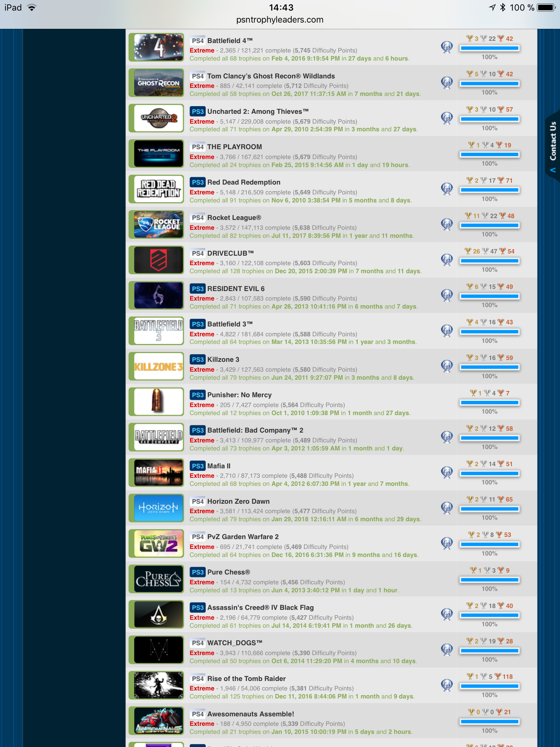
Task: Open the RESIDENT EVIL 6 game title link
Action: coord(236,289)
